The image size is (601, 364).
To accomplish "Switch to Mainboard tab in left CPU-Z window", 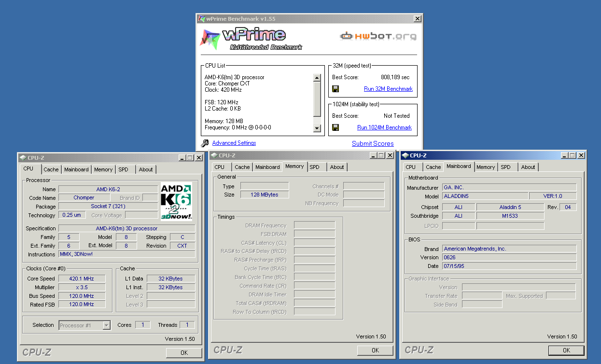I will coord(76,169).
